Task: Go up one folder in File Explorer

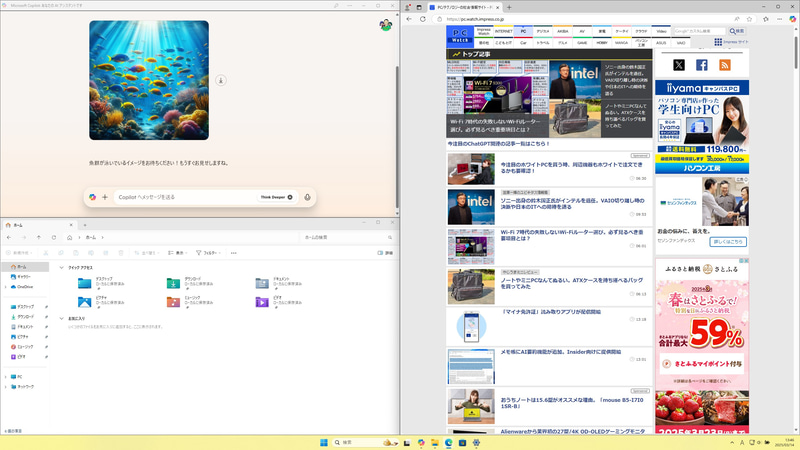Action: coord(39,237)
